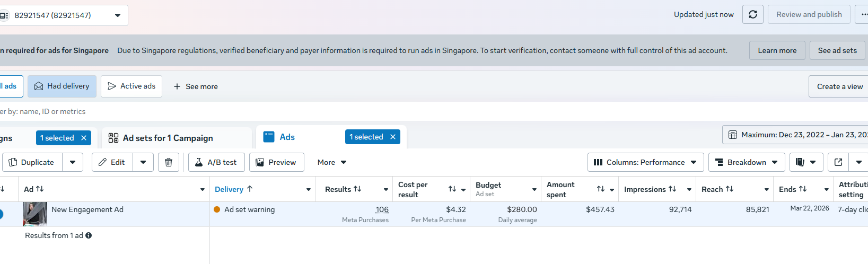Click the refresh data icon

[753, 14]
